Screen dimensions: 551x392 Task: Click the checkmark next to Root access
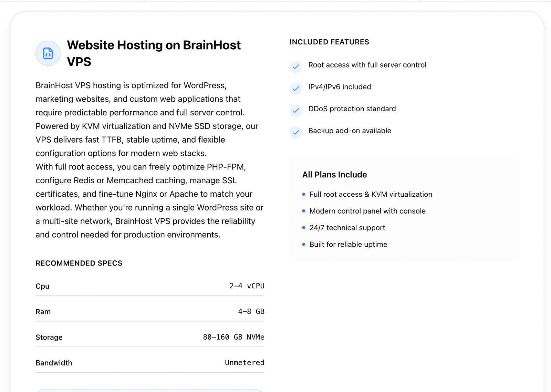tap(296, 67)
